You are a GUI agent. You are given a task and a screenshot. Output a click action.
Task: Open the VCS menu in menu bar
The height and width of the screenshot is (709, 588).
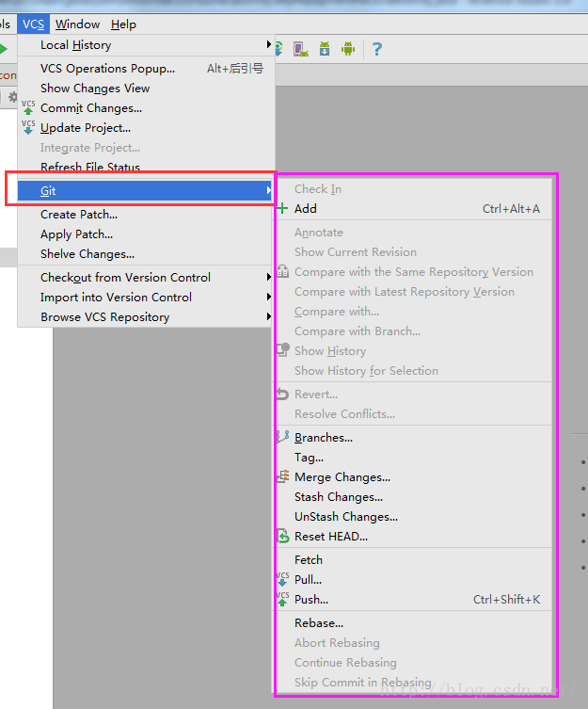[x=34, y=24]
